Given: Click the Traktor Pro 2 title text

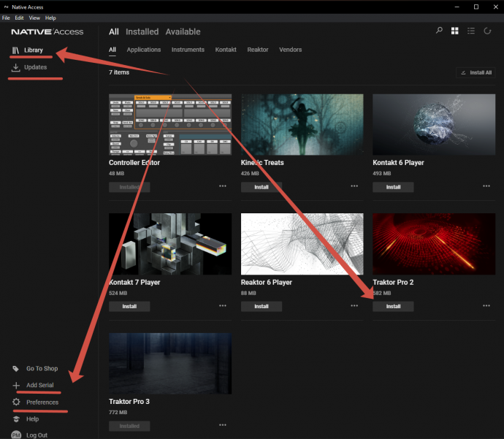Looking at the screenshot, I should [393, 282].
